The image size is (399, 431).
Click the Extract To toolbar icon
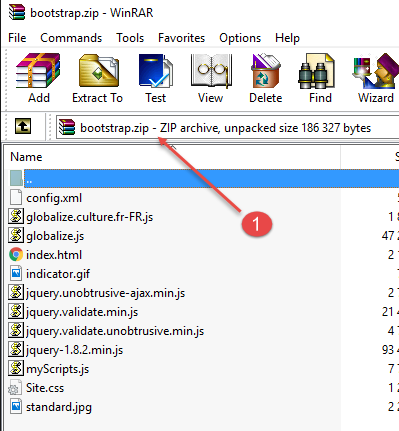pyautogui.click(x=98, y=71)
